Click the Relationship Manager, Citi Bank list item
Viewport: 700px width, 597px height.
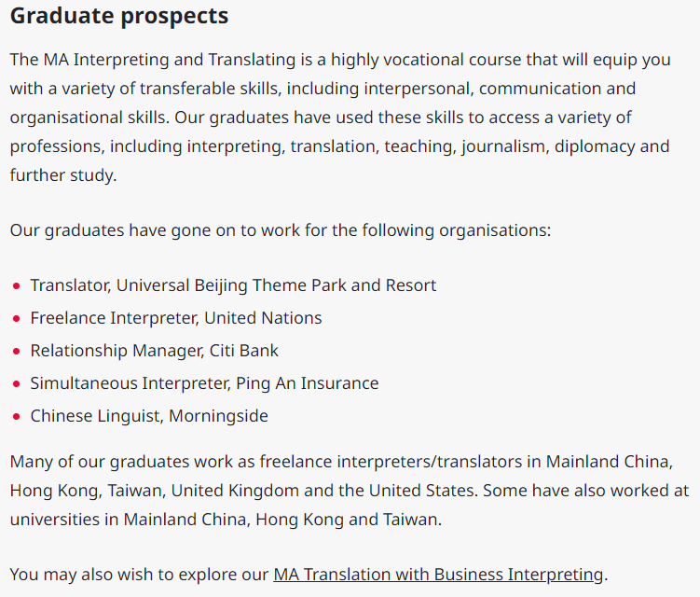click(154, 351)
